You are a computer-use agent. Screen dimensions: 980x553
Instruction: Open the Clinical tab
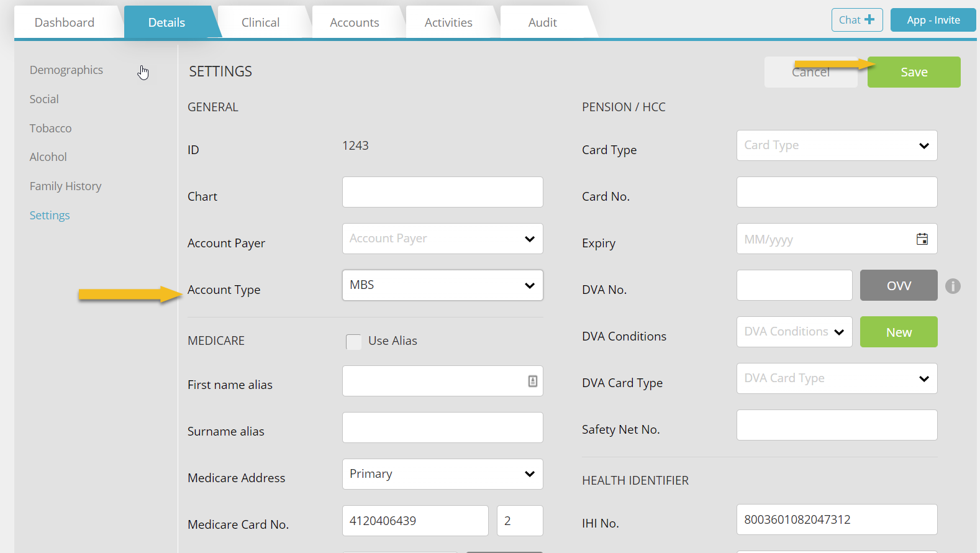click(x=260, y=22)
